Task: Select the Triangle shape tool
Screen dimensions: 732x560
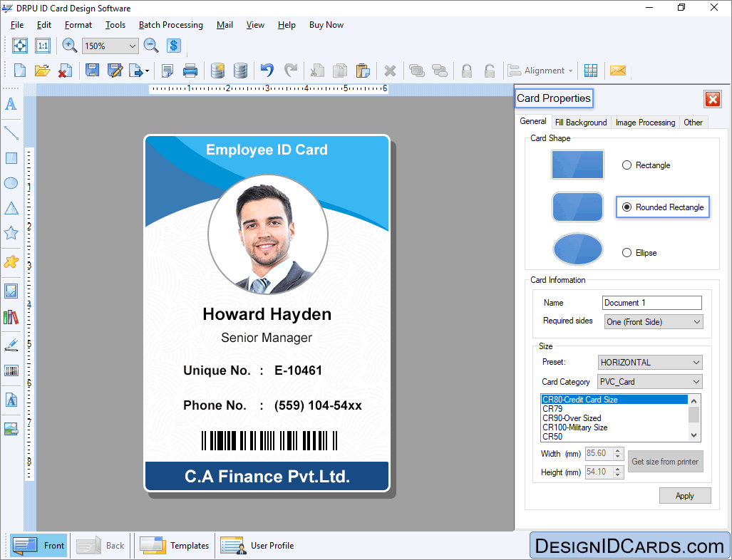Action: (x=11, y=208)
